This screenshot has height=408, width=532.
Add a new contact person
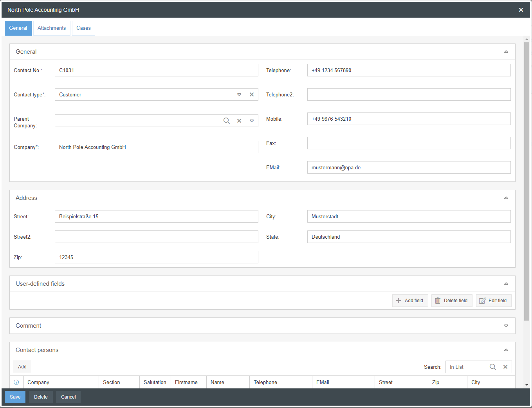22,367
